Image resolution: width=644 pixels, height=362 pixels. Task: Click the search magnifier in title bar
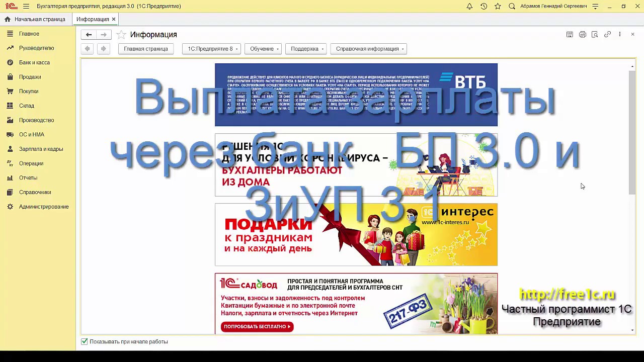512,6
